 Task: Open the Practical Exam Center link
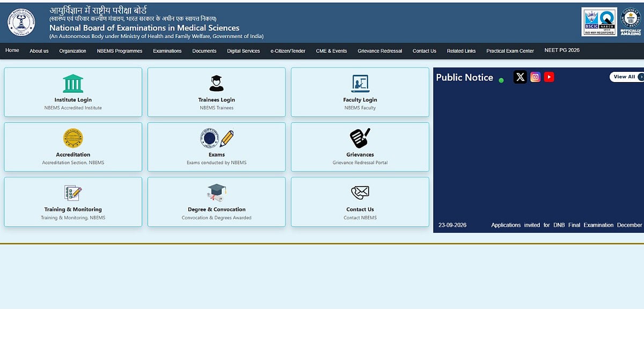tap(510, 51)
